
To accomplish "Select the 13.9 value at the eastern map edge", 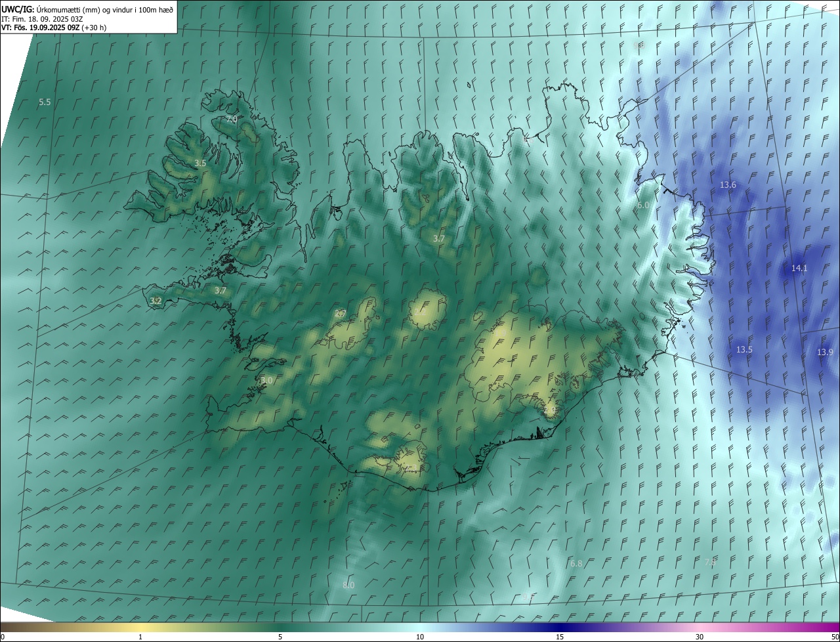I will point(825,353).
